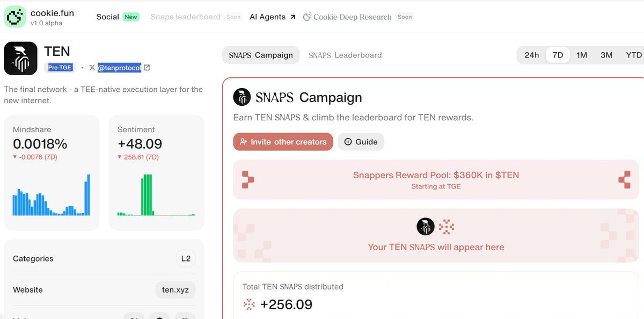Open the ten.xyz website link
Image resolution: width=644 pixels, height=319 pixels.
click(x=175, y=289)
